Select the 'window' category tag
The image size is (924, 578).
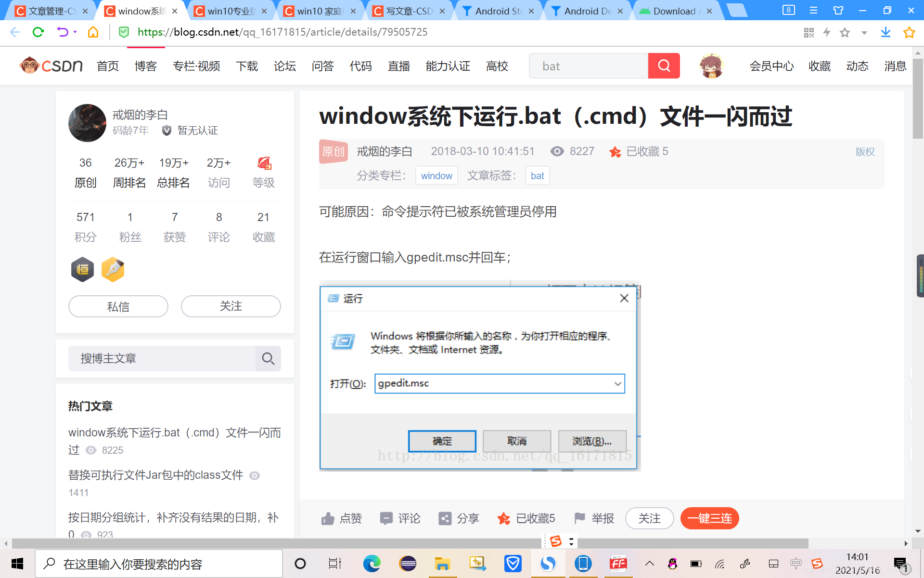(x=436, y=175)
